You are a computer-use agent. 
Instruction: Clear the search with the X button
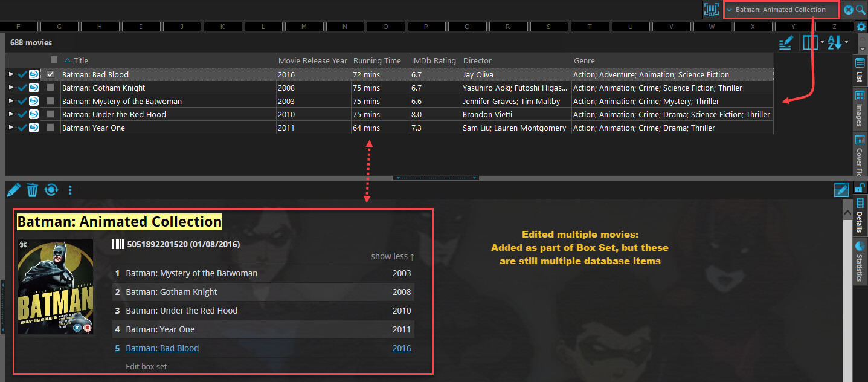click(x=849, y=10)
